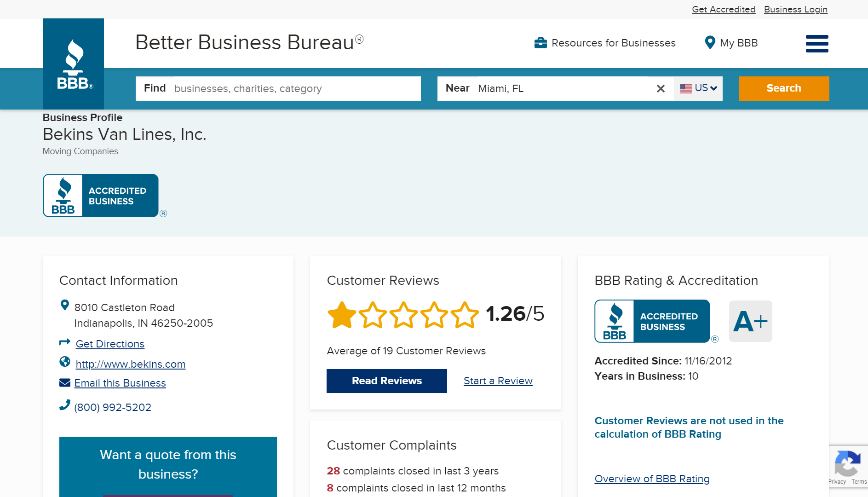Click the orange Search button
Screen dimensions: 868x497
click(784, 88)
